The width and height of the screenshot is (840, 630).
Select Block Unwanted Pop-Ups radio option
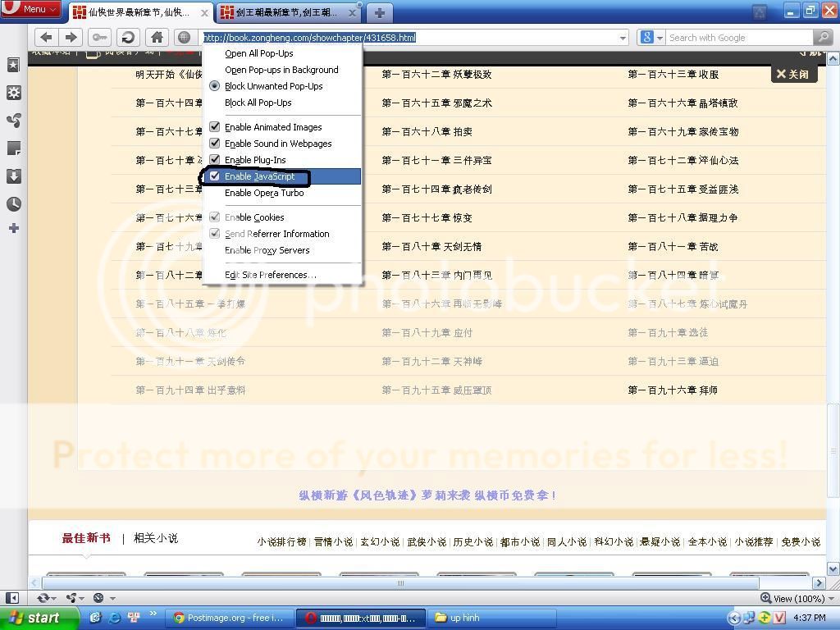tap(215, 86)
